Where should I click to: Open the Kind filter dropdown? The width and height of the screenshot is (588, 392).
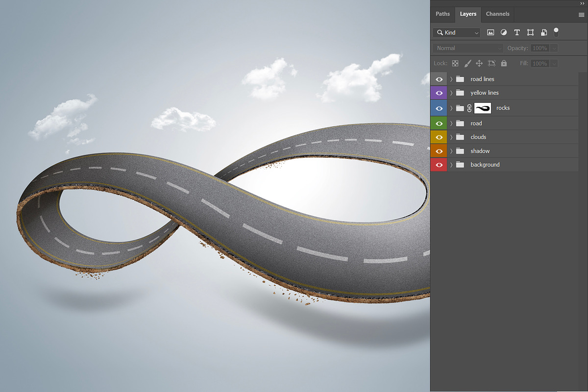(456, 32)
